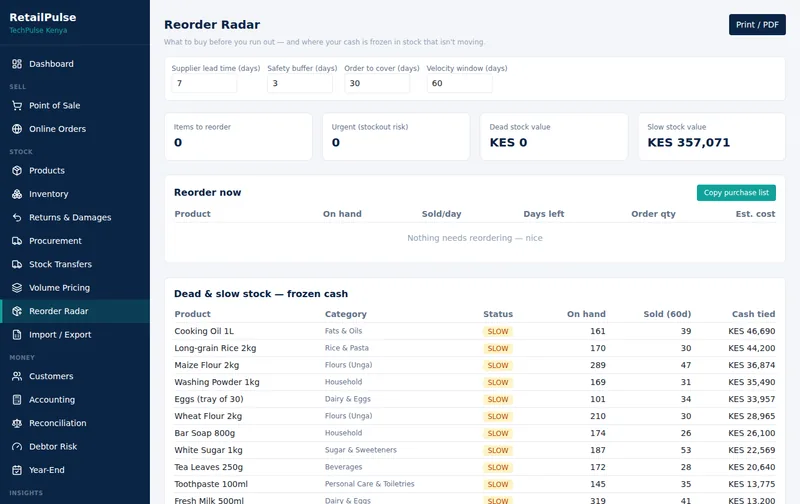This screenshot has height=504, width=800.
Task: Click the Toothpaste 100ml product
Action: (x=211, y=484)
